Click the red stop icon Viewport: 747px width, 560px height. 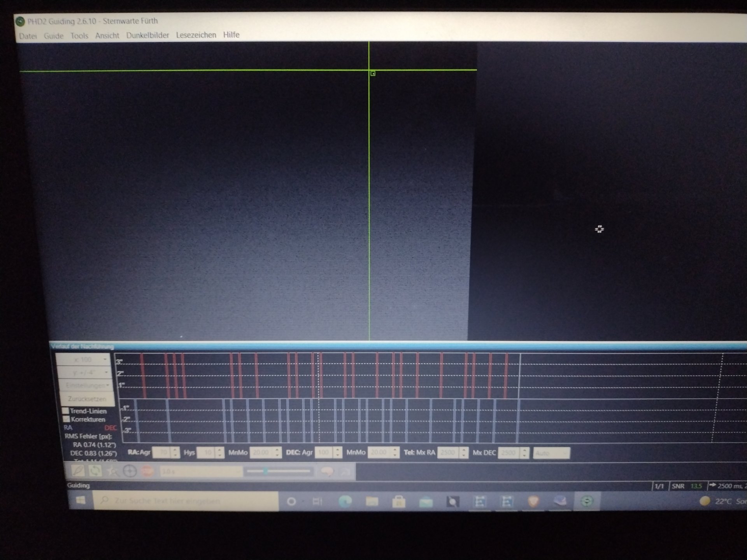[x=147, y=471]
